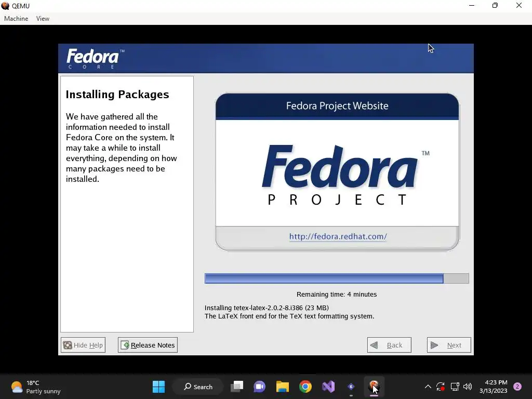
Task: Close the QEMU window
Action: pos(519,6)
